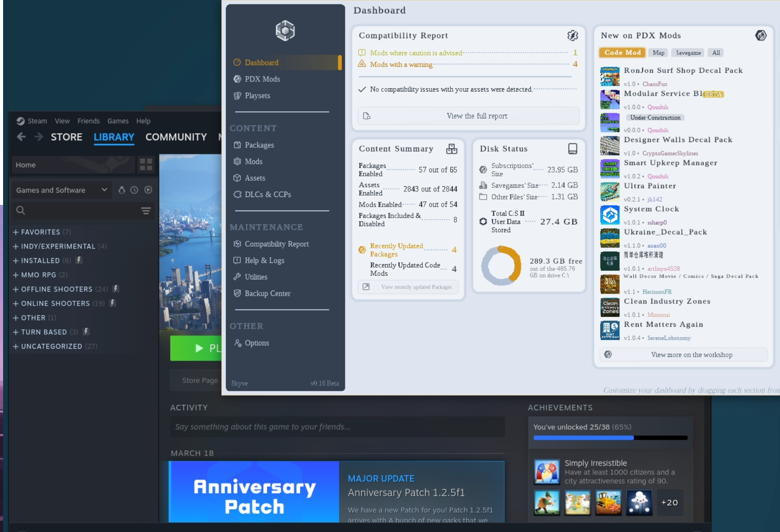
Task: Click View the full report button
Action: coord(469,116)
